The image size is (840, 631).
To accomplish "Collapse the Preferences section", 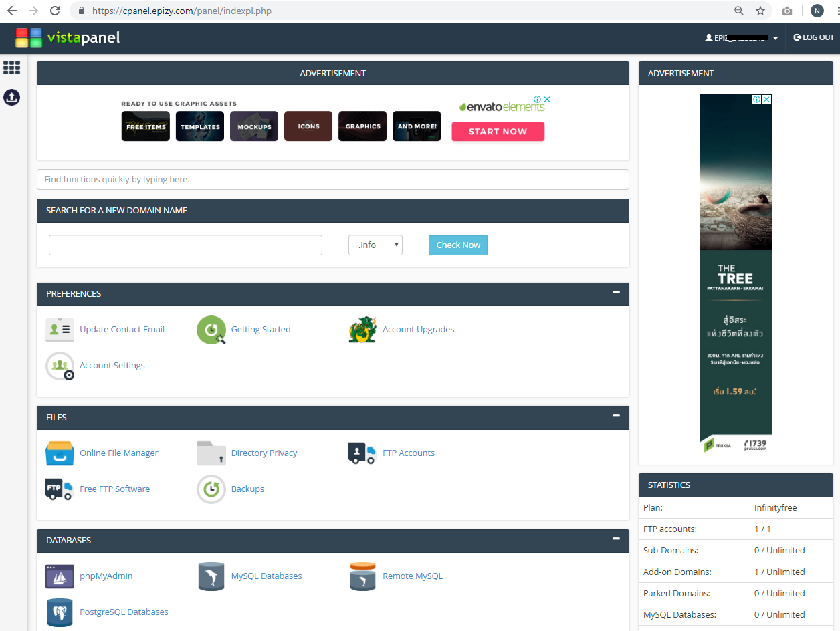I will coord(616,292).
